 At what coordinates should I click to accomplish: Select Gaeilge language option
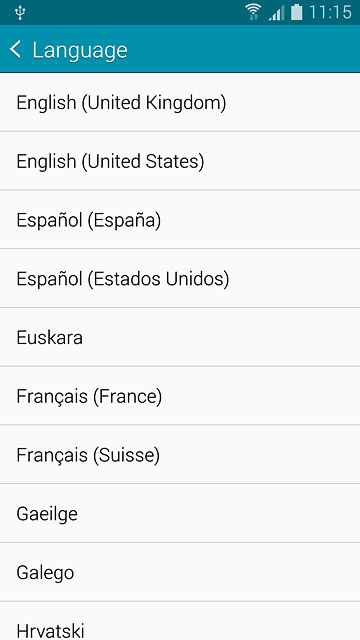[x=180, y=513]
